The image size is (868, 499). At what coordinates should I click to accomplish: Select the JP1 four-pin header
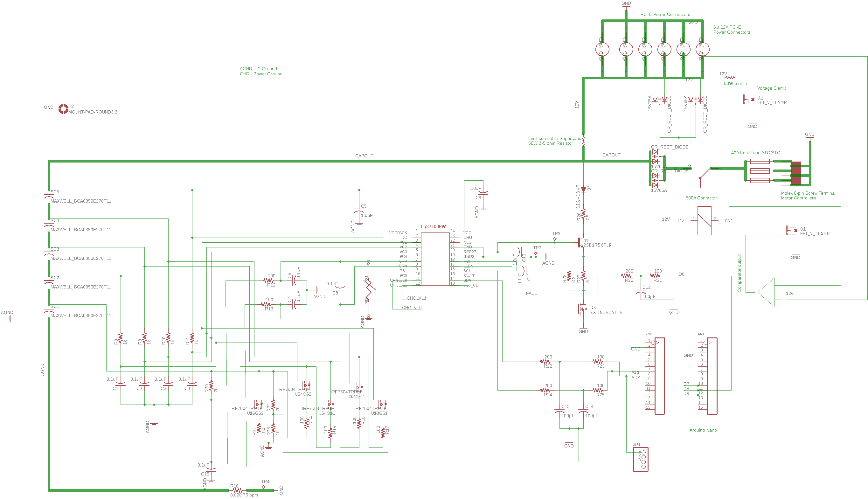(x=641, y=459)
